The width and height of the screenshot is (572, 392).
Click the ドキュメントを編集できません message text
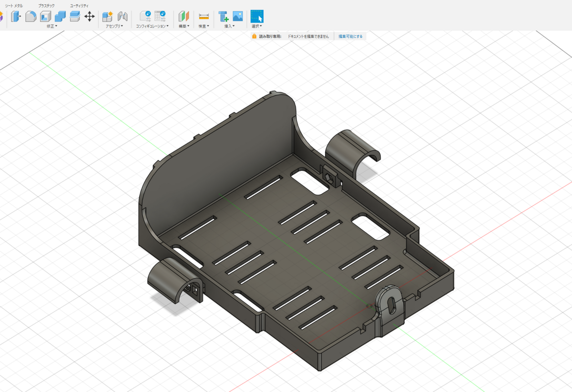click(308, 36)
